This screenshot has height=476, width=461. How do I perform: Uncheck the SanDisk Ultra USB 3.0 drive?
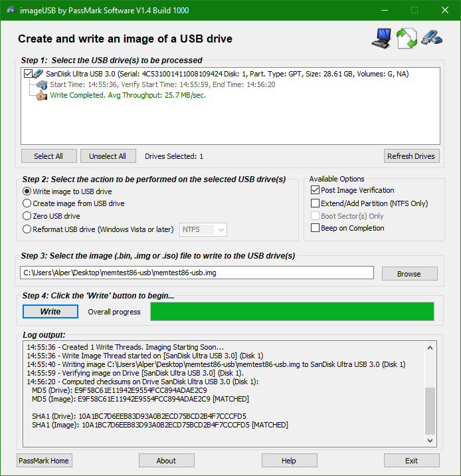[28, 74]
